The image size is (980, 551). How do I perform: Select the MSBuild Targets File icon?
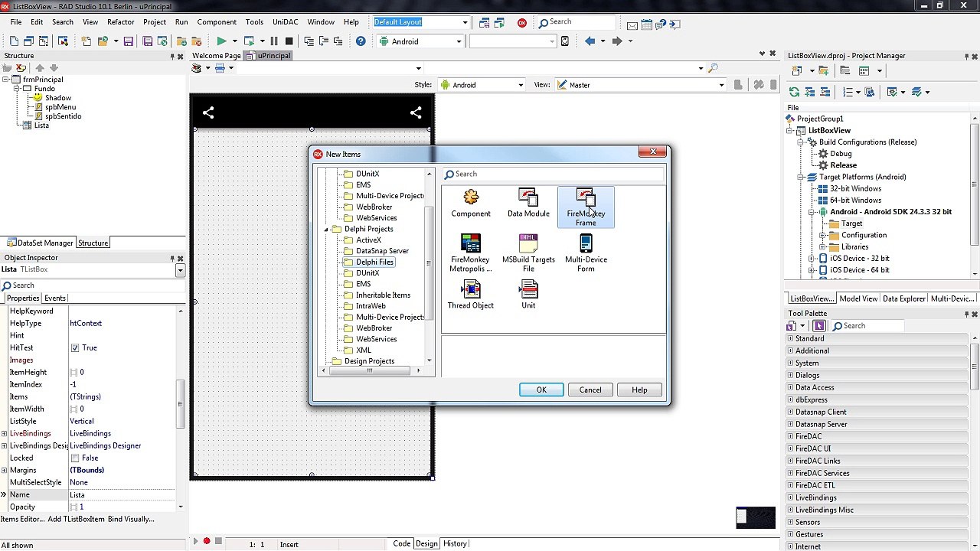click(528, 243)
